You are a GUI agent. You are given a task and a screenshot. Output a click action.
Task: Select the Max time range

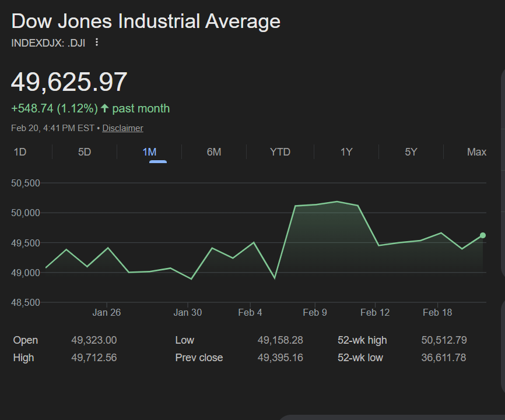[476, 152]
